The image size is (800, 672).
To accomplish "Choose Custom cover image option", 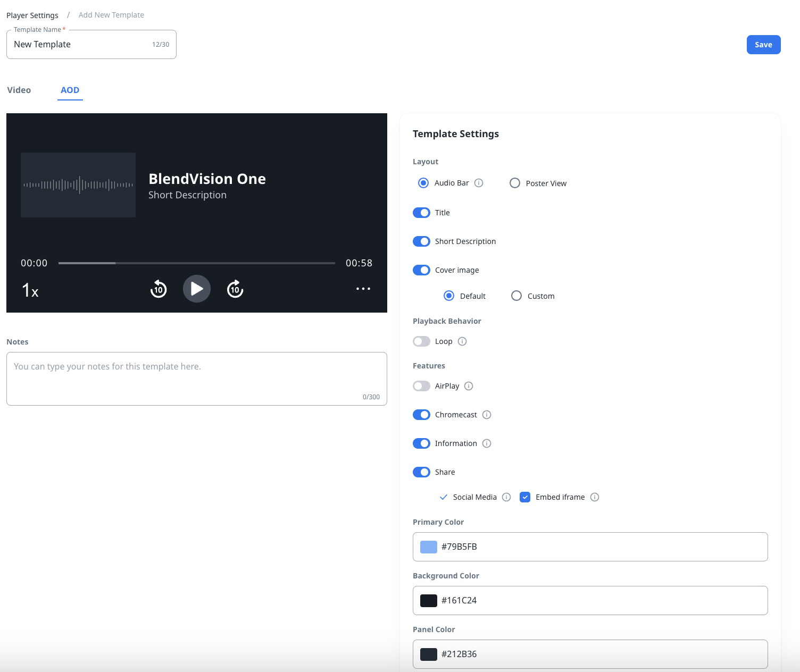I will click(516, 296).
